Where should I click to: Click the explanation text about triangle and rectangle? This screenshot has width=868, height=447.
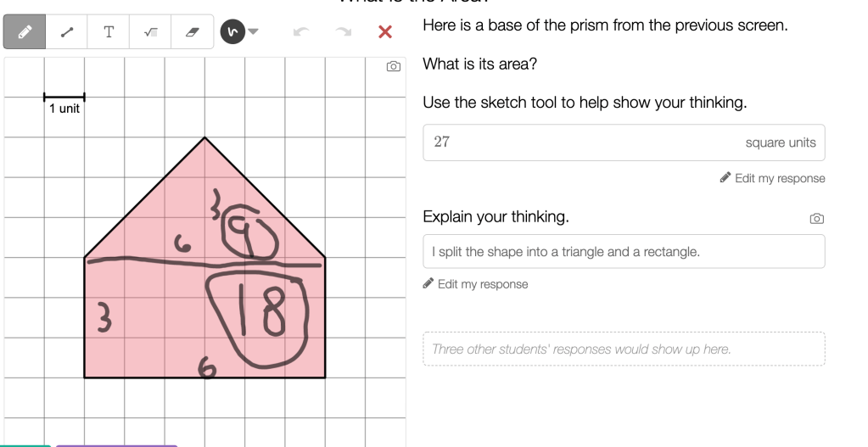(624, 252)
